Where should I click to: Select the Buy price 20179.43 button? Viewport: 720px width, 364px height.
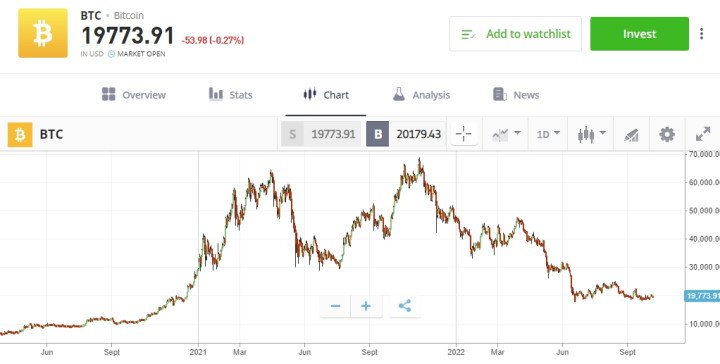(405, 134)
